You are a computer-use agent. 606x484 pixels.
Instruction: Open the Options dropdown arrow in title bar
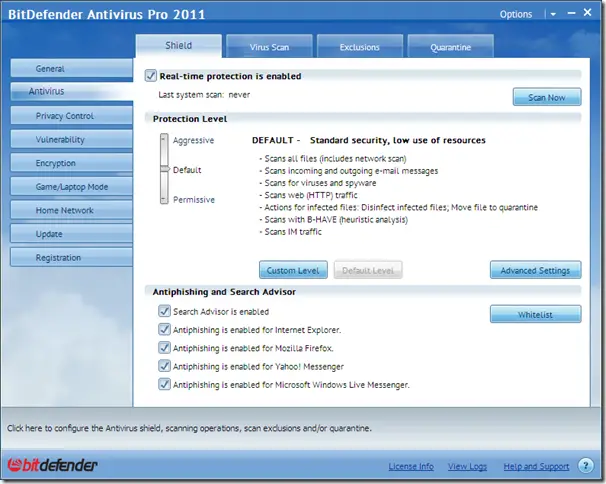point(553,14)
